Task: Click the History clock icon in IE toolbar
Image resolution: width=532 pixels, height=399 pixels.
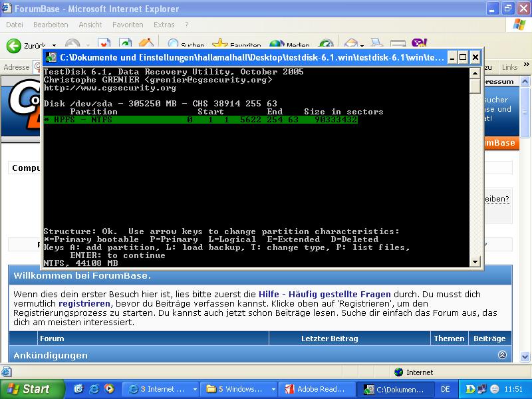Action: pyautogui.click(x=326, y=44)
